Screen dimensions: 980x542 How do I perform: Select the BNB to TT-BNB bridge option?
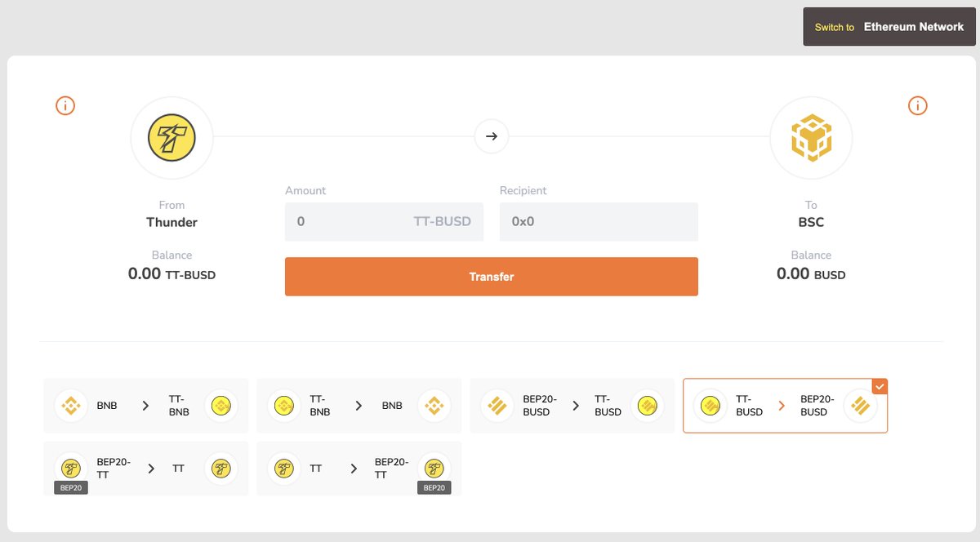click(146, 405)
